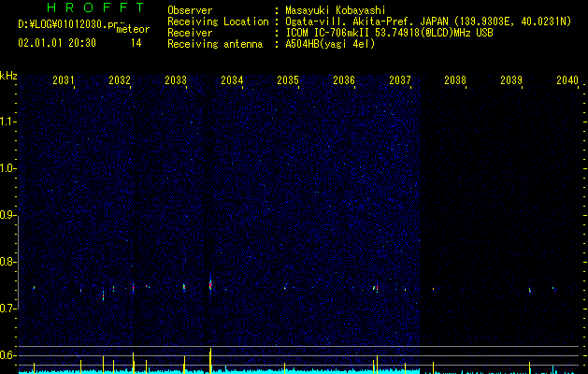Screen dimensions: 588x374
Task: Click the 2033 time axis marker
Action: tap(176, 79)
